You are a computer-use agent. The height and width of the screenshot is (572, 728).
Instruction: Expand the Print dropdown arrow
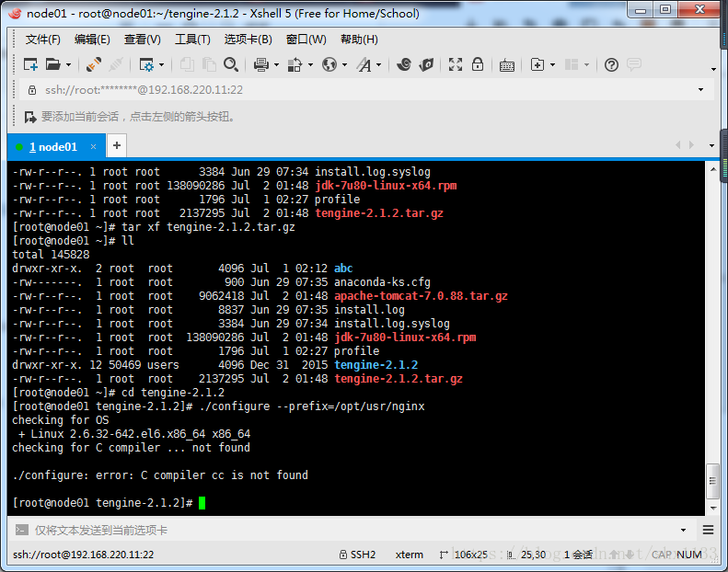point(276,65)
